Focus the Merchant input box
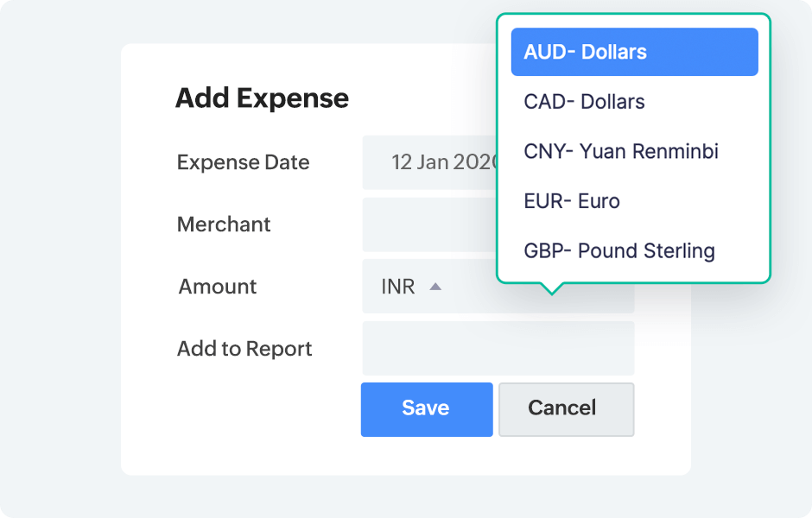 coord(429,224)
